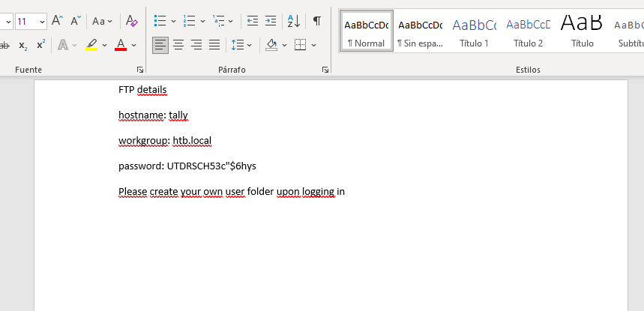Decrease the paragraph indent

(x=253, y=21)
